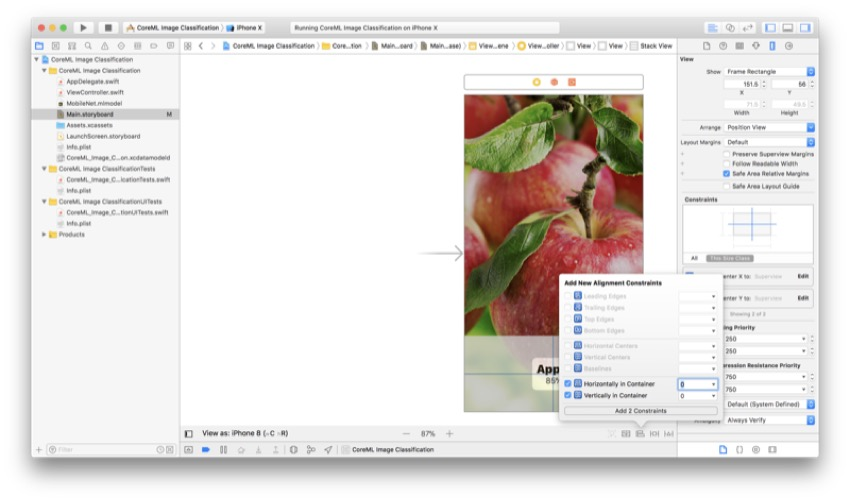
Task: Enable Preserve Superview Margins
Action: coord(726,154)
